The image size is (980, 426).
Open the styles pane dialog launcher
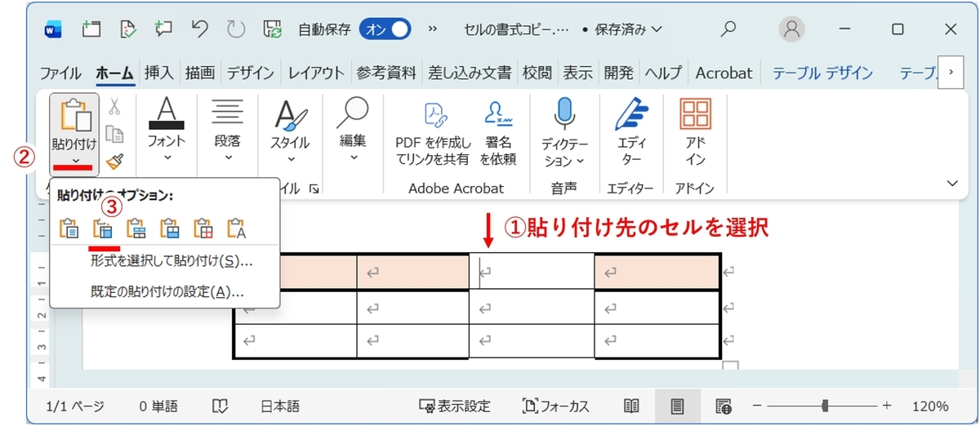pos(314,189)
